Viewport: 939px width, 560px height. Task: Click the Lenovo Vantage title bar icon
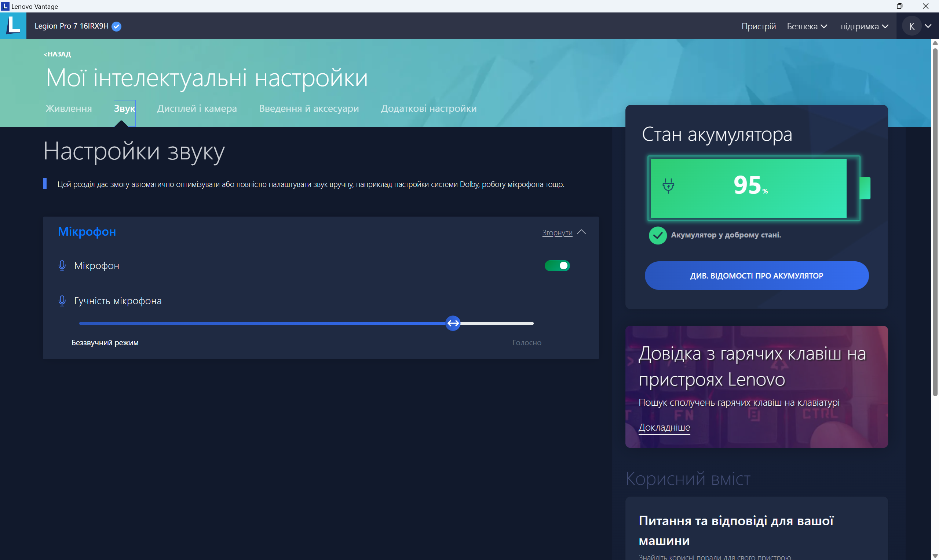click(x=5, y=6)
